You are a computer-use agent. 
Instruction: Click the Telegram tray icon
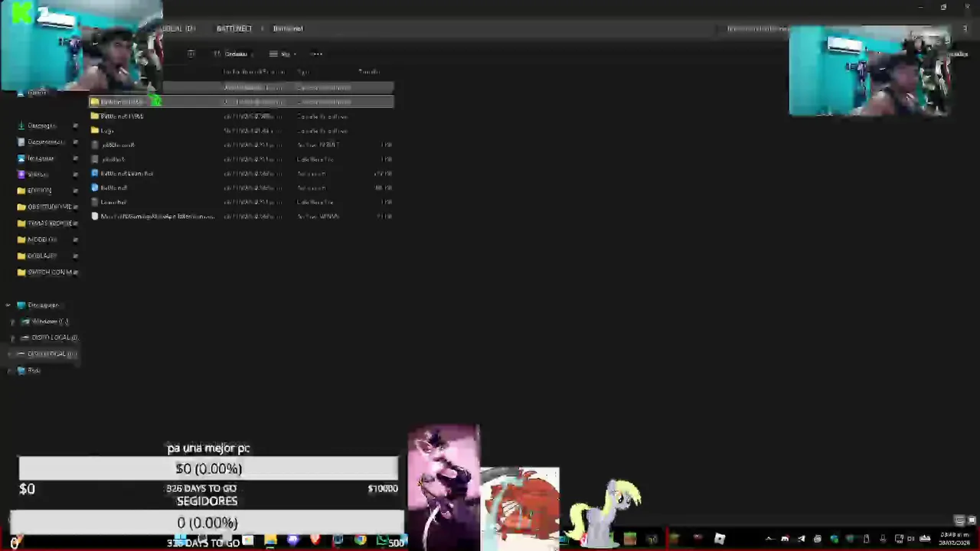801,540
